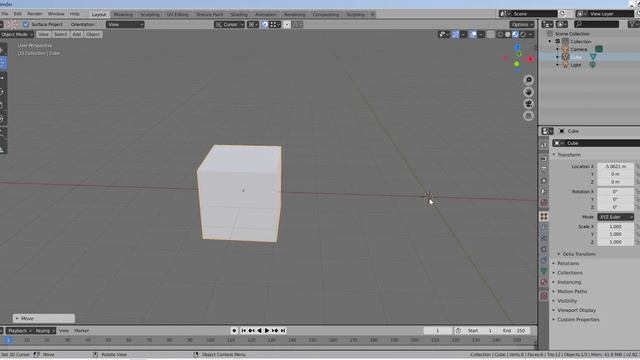Click the outliner filter funnel icon
This screenshot has height=360, width=640.
pyautogui.click(x=633, y=24)
